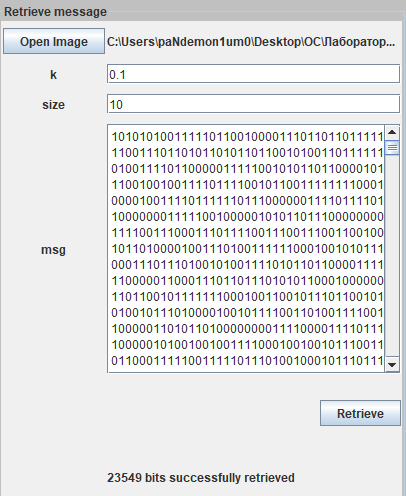Click the msg scrollbar thumb
Viewport: 406px width, 496px height.
click(x=392, y=148)
